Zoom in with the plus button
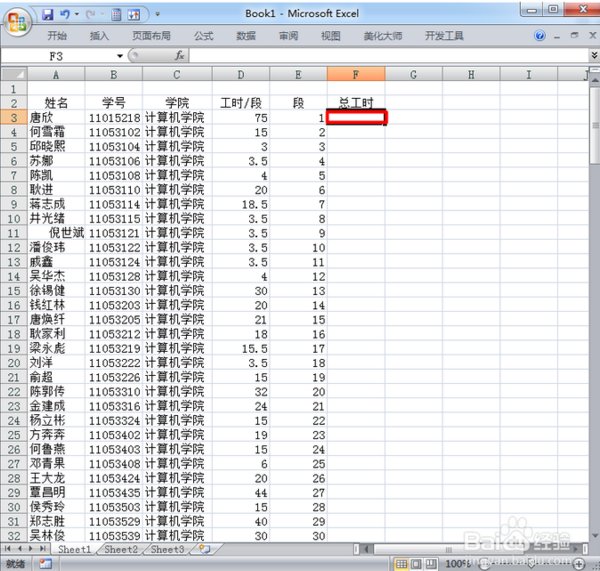600x571 pixels. pos(579,564)
